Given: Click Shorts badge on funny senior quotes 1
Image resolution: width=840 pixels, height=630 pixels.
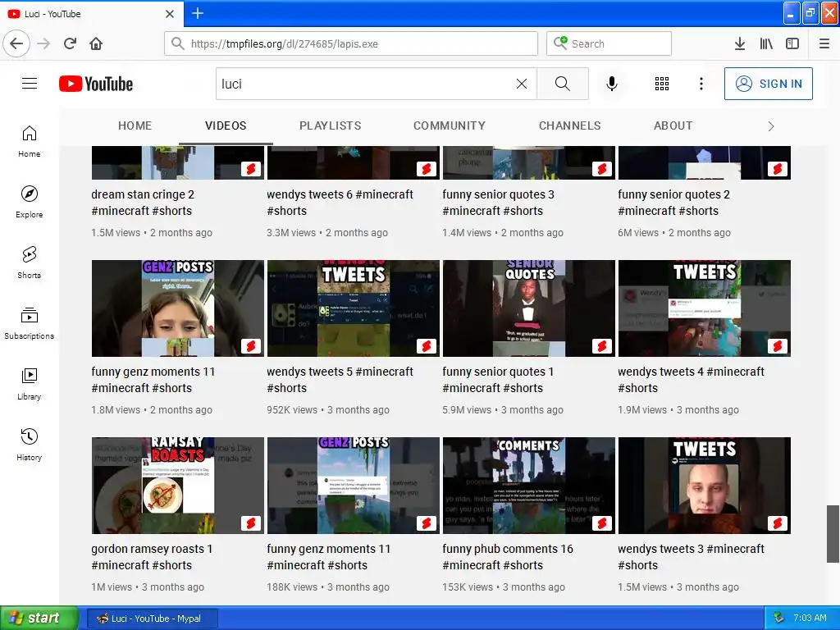Looking at the screenshot, I should point(602,346).
